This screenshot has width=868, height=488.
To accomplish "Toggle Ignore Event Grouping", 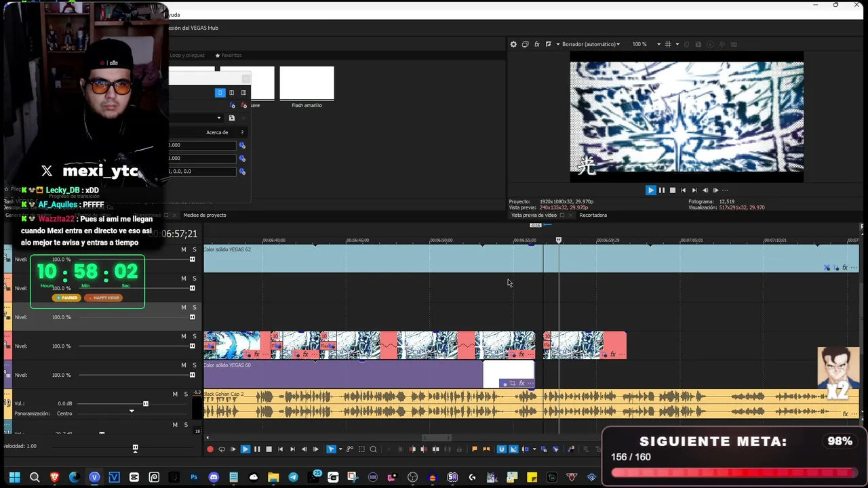I will [x=555, y=449].
